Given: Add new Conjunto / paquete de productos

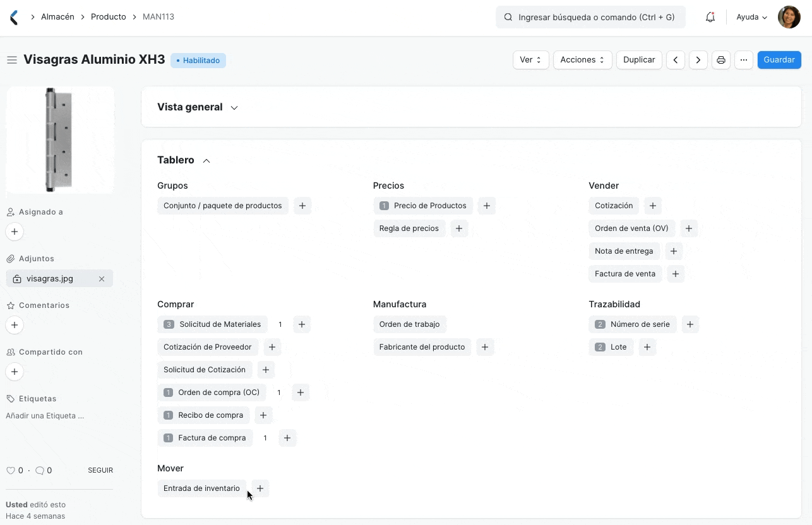Looking at the screenshot, I should point(302,206).
